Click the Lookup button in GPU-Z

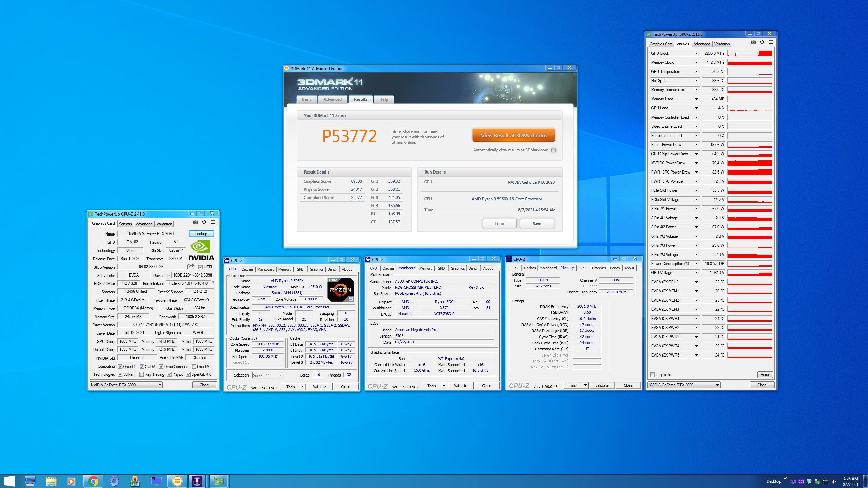(201, 234)
